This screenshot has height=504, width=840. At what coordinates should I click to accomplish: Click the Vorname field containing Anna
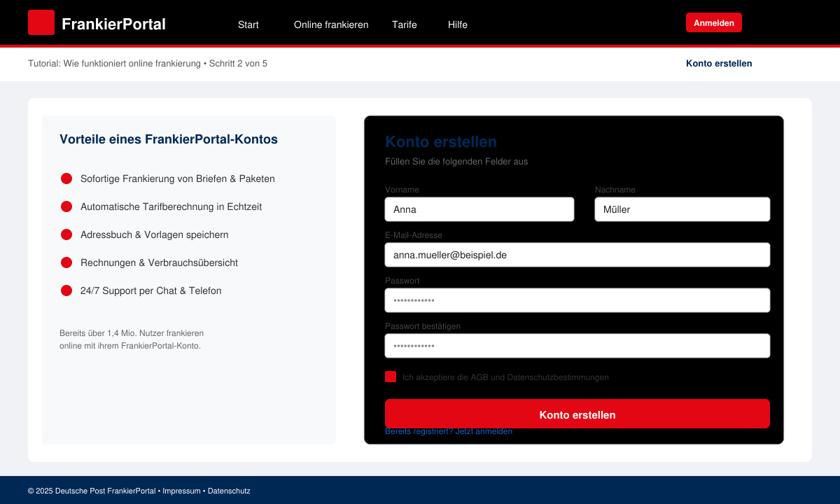click(x=479, y=209)
